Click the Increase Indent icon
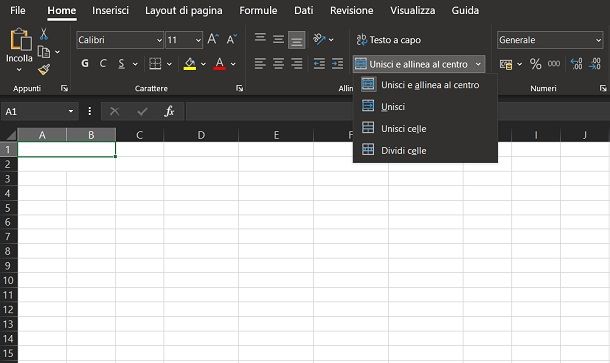 pos(337,63)
